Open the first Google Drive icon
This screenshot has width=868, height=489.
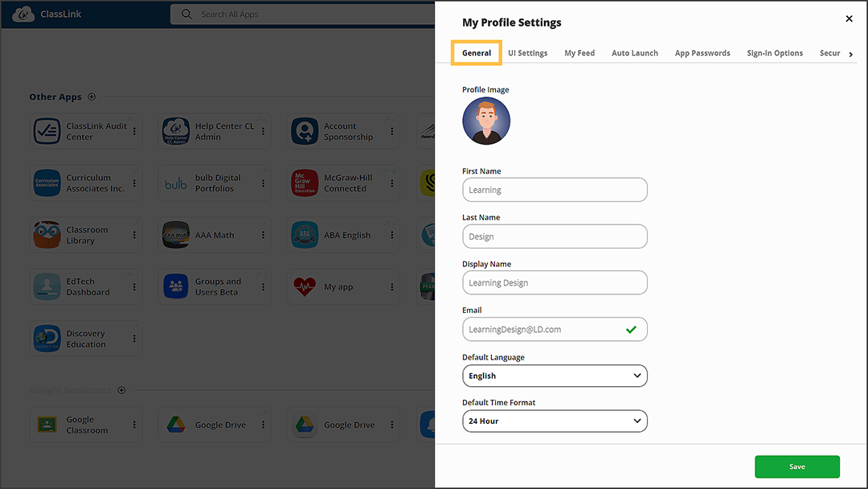[176, 425]
